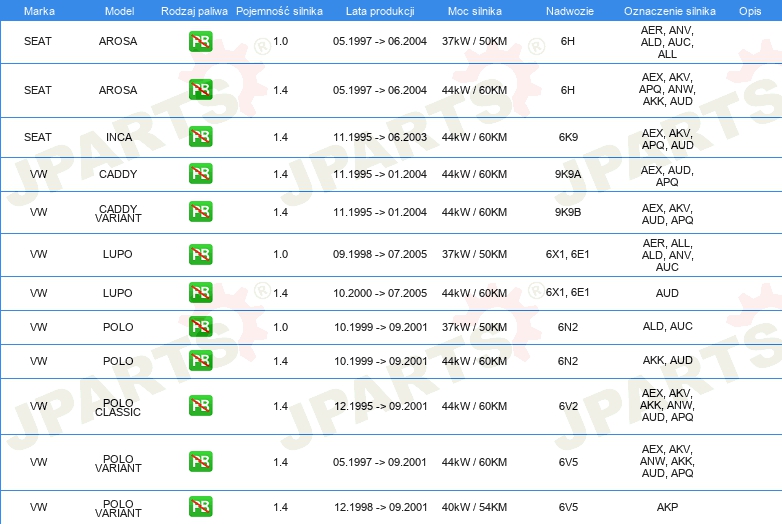Select the fuel icon for VW POLO 1.0
Screen dimensions: 782x524
click(x=200, y=327)
